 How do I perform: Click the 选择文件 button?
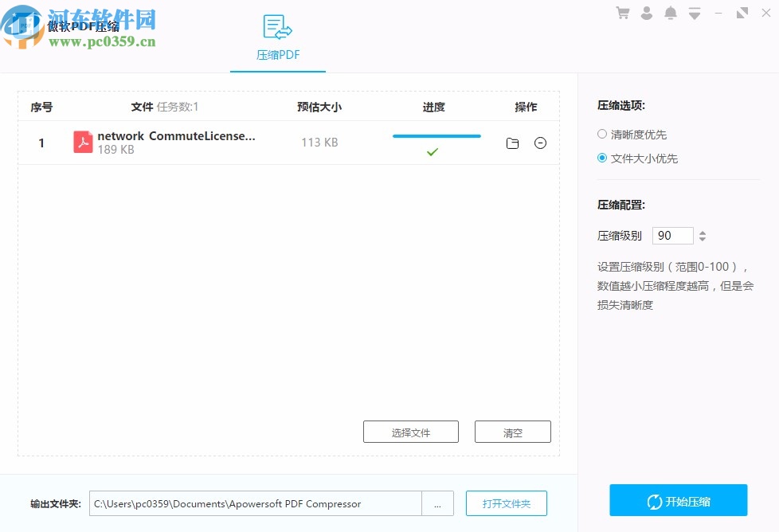(x=411, y=431)
